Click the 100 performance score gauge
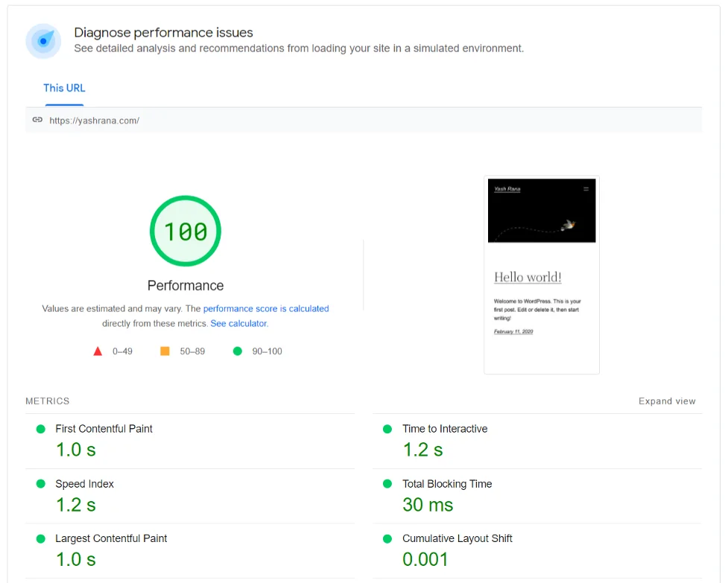 coord(186,231)
